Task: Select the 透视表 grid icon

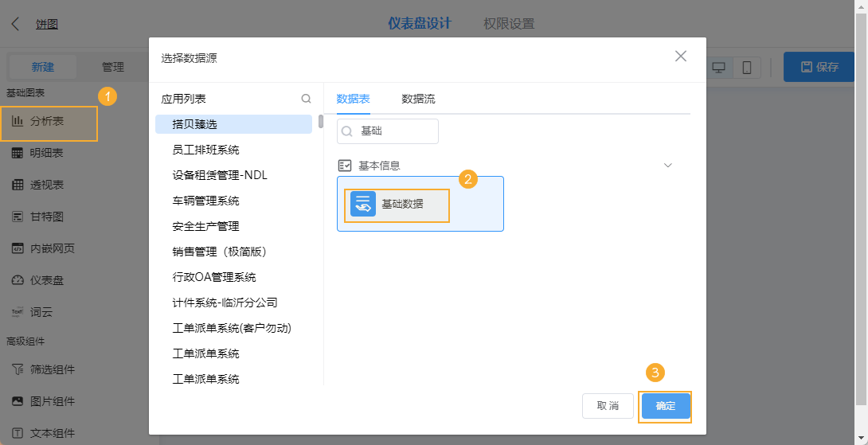Action: pos(18,185)
